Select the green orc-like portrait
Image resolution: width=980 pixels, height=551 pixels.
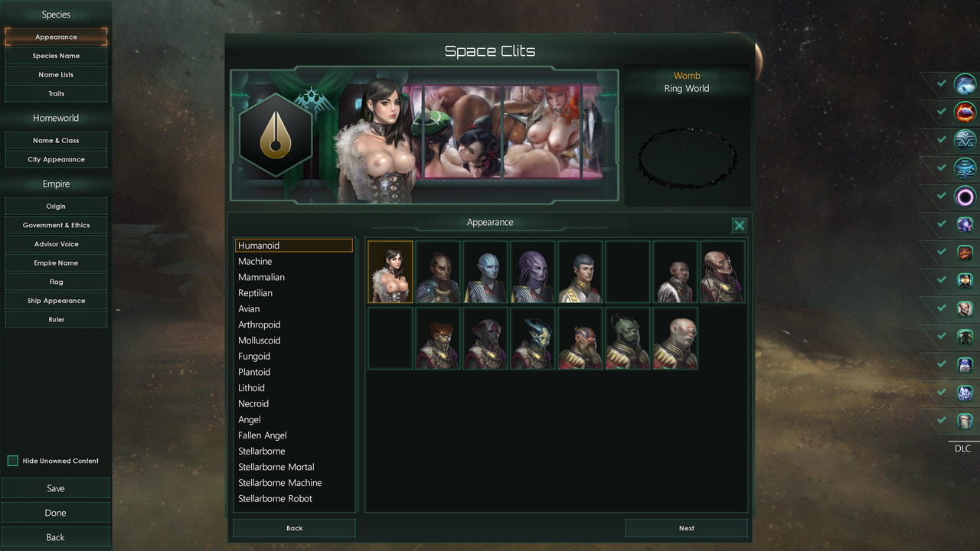(x=628, y=338)
